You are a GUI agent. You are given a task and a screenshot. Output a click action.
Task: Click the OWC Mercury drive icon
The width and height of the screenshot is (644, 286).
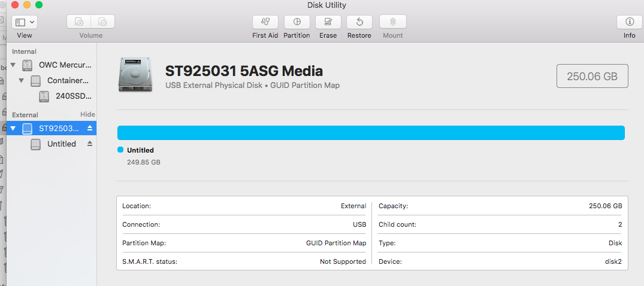[x=27, y=65]
